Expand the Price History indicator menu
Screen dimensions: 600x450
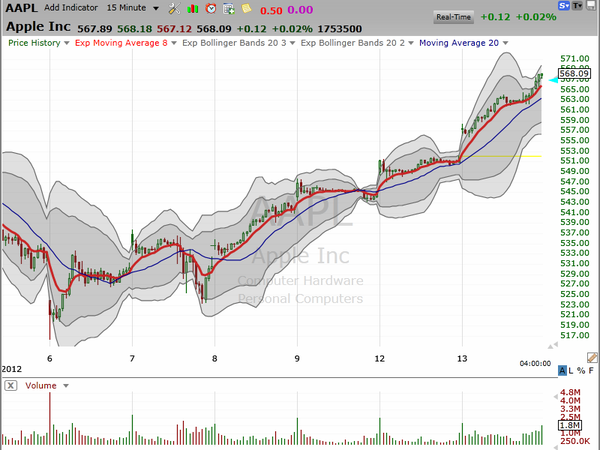67,43
